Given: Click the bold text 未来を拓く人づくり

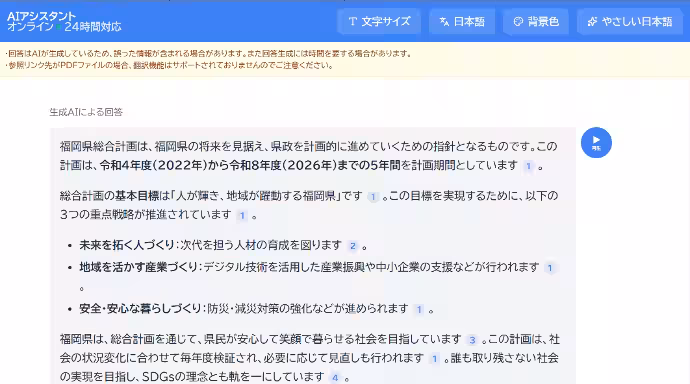Looking at the screenshot, I should (x=127, y=245).
